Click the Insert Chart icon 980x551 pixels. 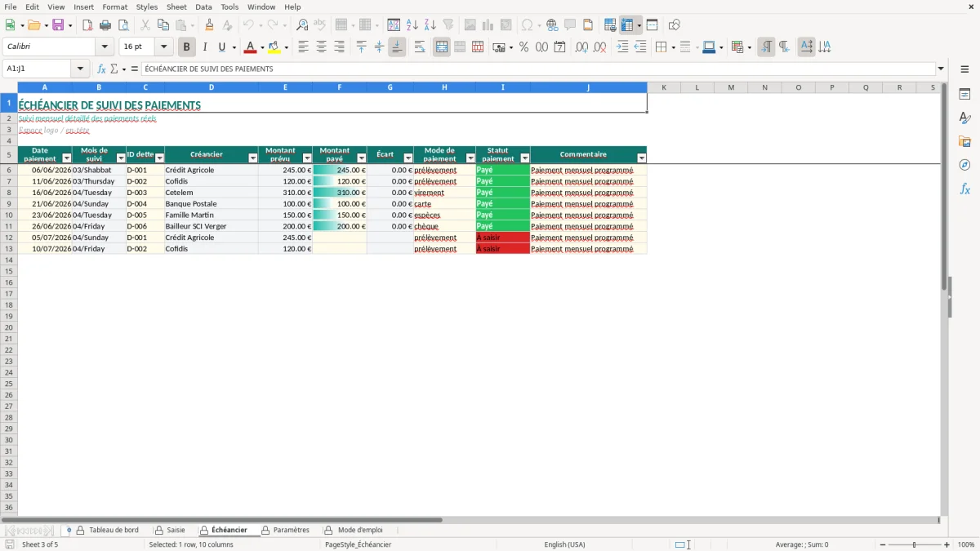point(488,25)
